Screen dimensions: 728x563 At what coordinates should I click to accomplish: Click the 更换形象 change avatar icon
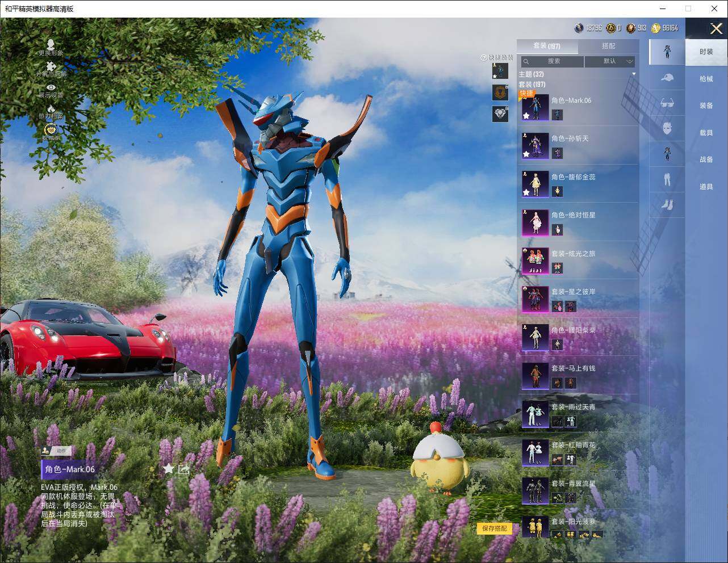(51, 45)
